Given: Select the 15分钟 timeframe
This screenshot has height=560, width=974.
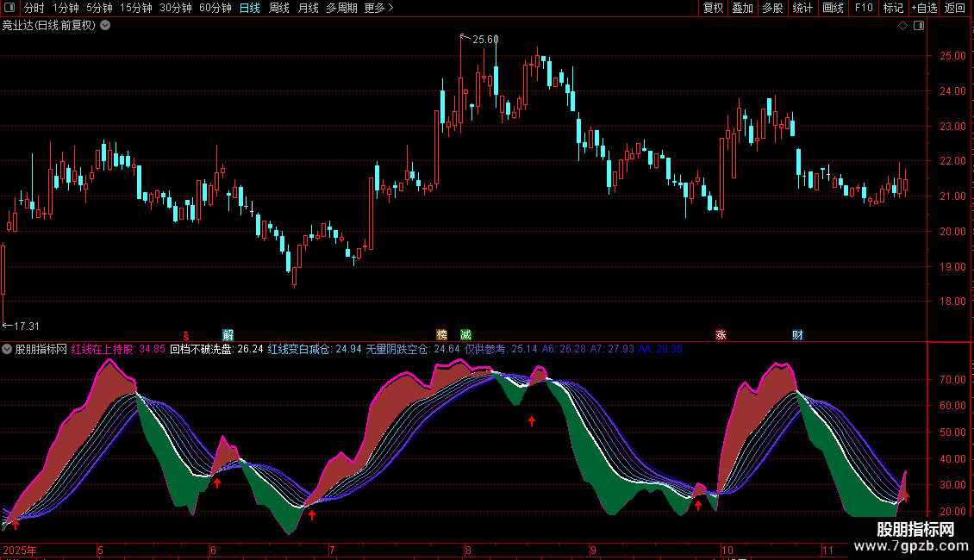Looking at the screenshot, I should (x=135, y=8).
